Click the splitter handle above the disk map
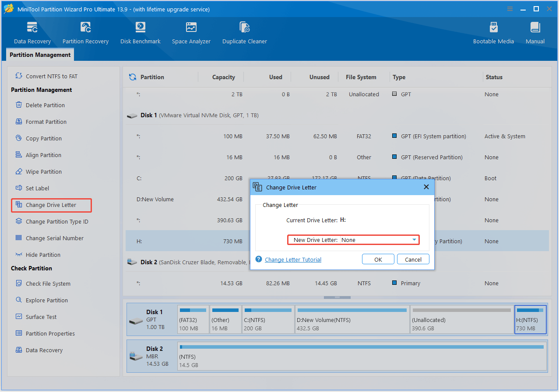Image resolution: width=559 pixels, height=392 pixels. pos(337,297)
